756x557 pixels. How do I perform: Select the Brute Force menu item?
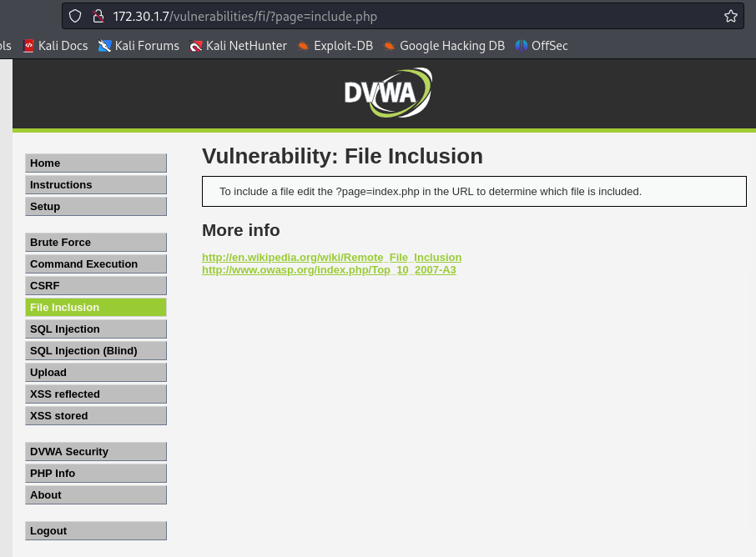click(96, 243)
